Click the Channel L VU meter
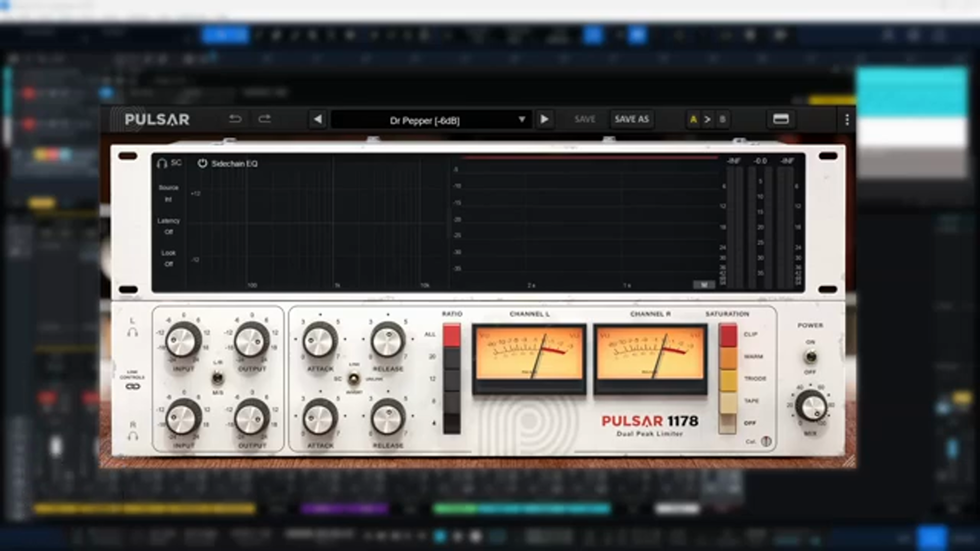 point(529,359)
